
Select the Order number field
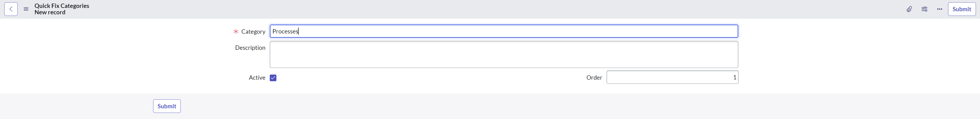coord(672,77)
